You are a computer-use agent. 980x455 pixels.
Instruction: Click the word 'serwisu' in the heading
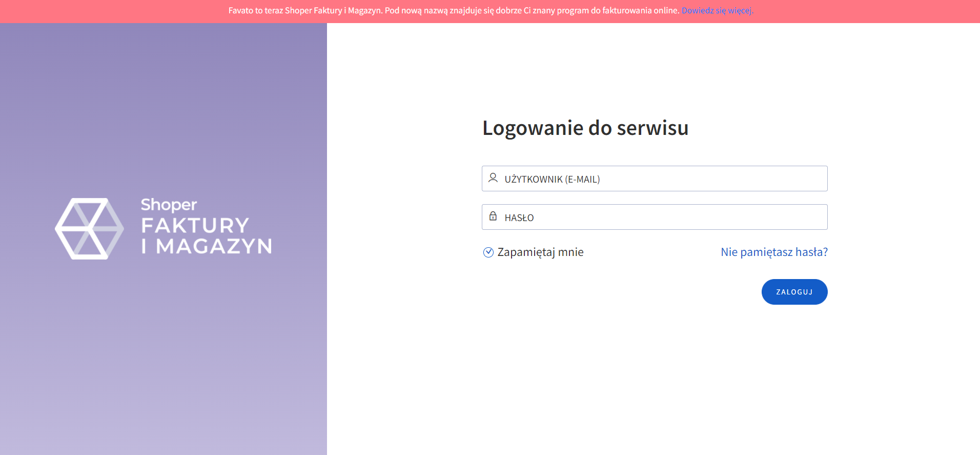652,128
